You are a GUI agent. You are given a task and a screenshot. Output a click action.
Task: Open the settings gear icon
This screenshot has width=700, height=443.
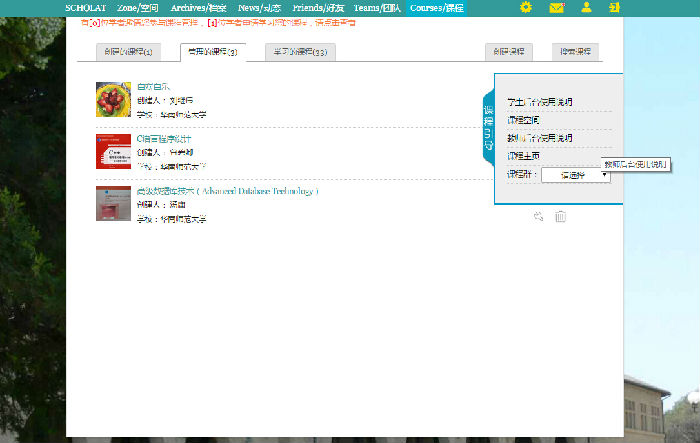526,8
